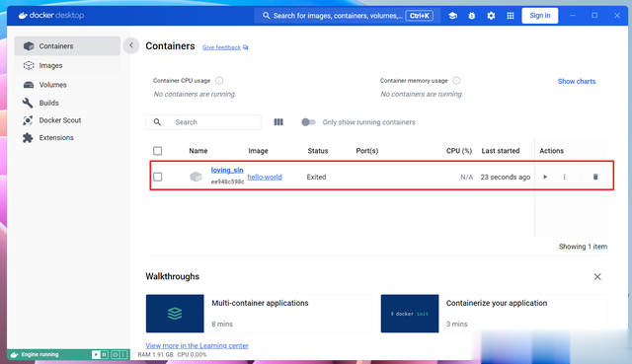Image resolution: width=632 pixels, height=364 pixels.
Task: Open the Multi-container applications thumbnail
Action: [175, 314]
